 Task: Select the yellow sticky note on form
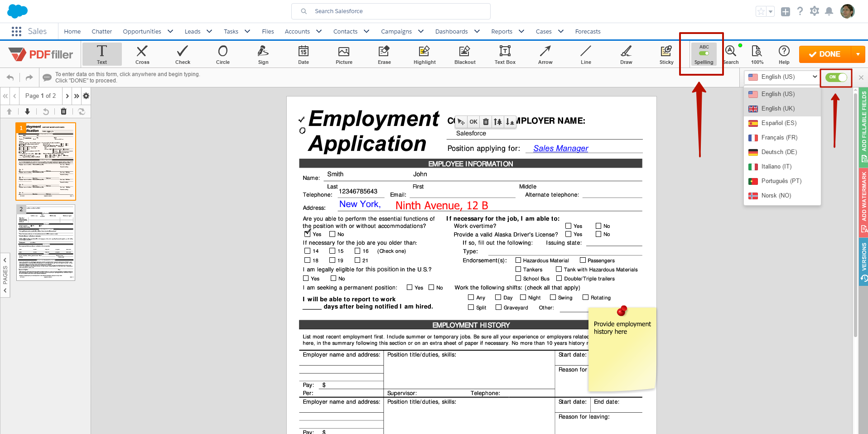(x=622, y=349)
